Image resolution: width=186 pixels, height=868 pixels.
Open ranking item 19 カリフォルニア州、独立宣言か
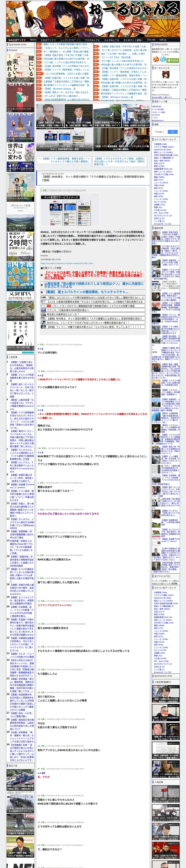22,601
